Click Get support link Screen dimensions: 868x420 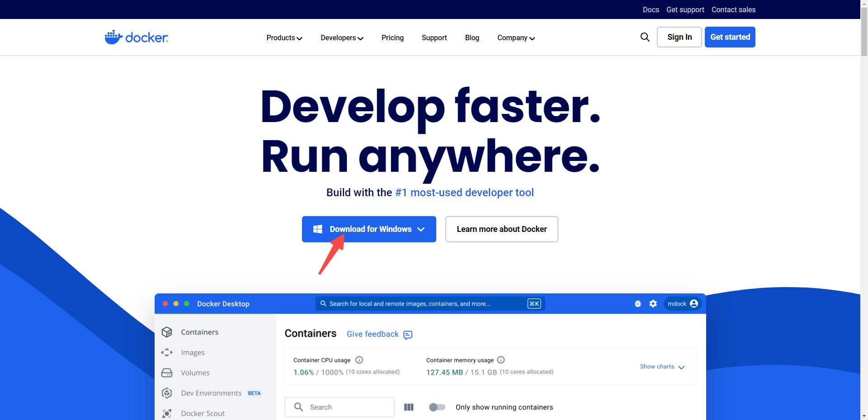pos(685,9)
